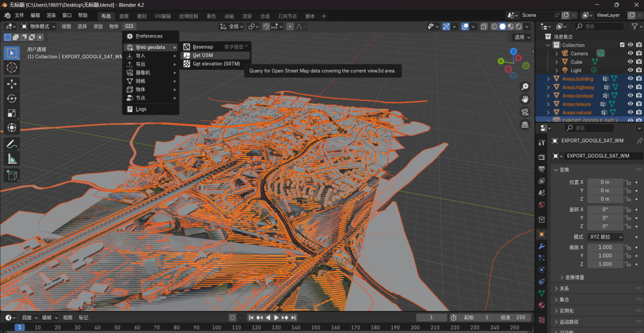644x333 pixels.
Task: Click the Options button in the viewport header
Action: [522, 37]
